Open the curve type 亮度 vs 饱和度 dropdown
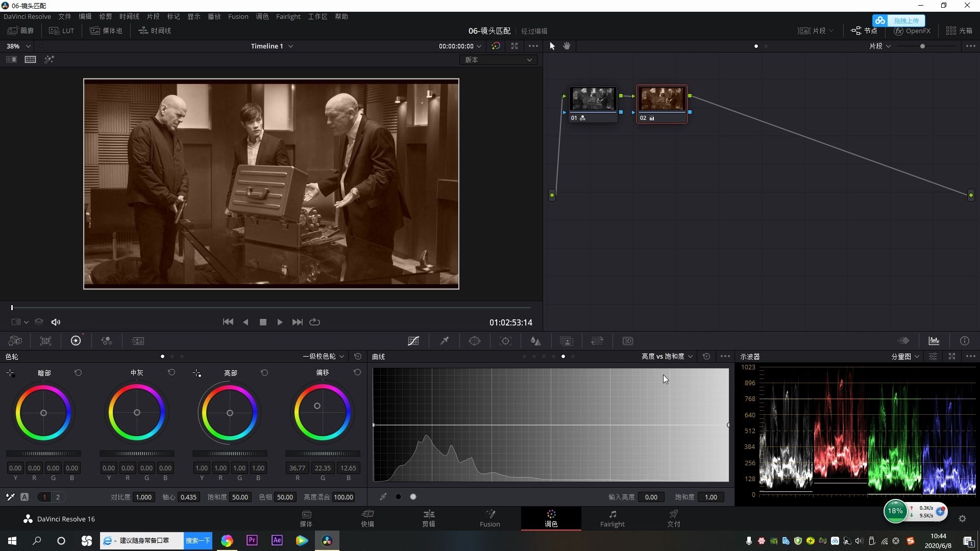The image size is (980, 551). (x=667, y=357)
